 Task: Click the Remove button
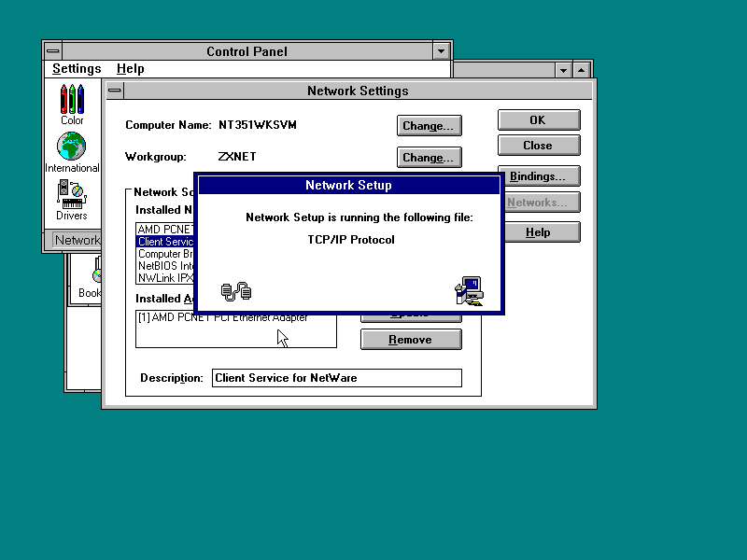(x=411, y=340)
